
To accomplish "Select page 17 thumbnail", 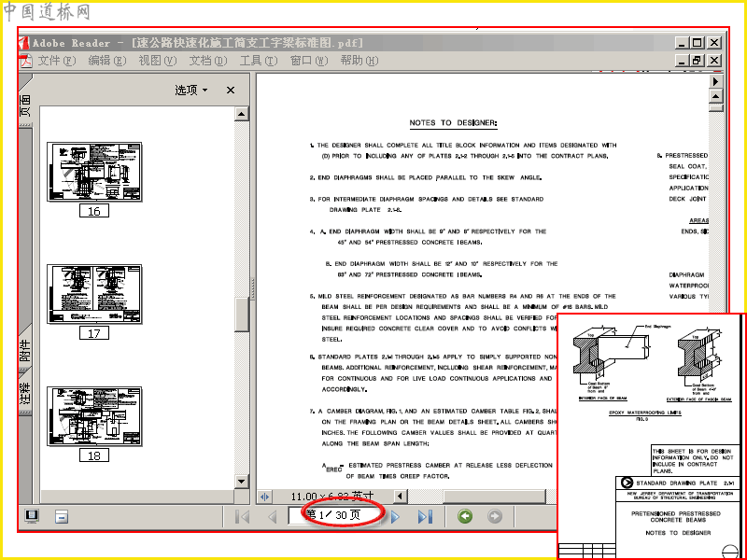I will [94, 294].
